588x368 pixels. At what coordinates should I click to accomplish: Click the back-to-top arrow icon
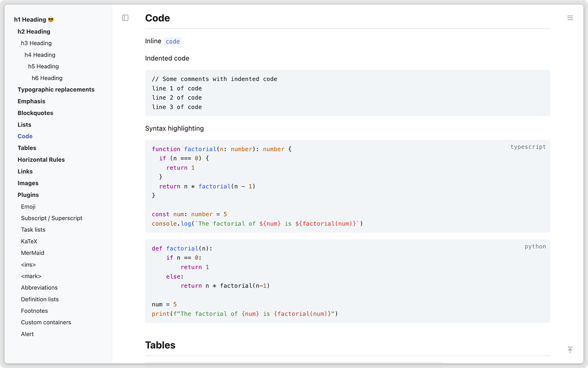pos(570,350)
